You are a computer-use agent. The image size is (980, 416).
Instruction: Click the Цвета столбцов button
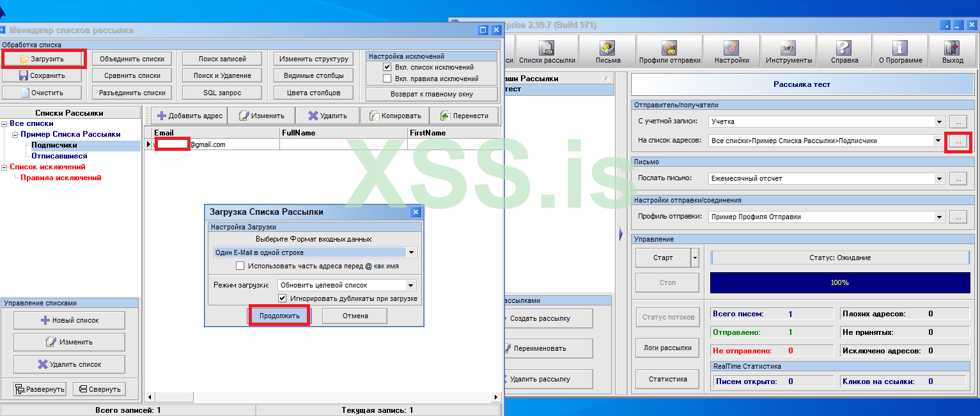[314, 93]
